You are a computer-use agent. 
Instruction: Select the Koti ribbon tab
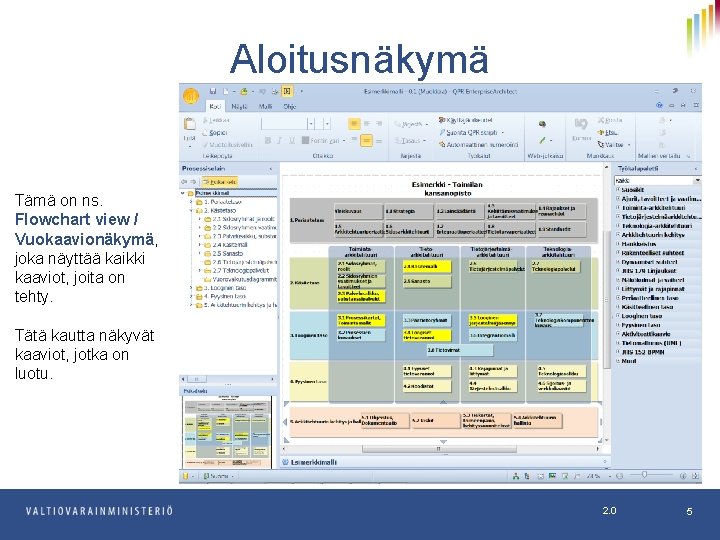pyautogui.click(x=215, y=107)
